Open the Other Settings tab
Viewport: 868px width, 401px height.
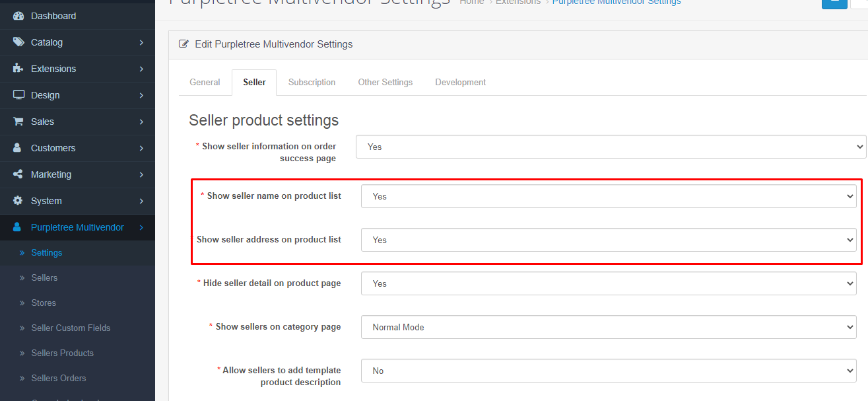click(x=385, y=83)
